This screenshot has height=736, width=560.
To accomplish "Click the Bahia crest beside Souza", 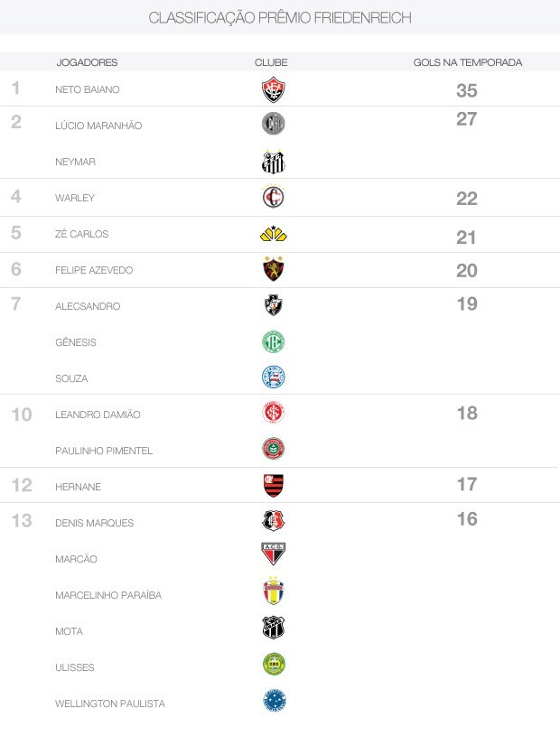I will [273, 377].
